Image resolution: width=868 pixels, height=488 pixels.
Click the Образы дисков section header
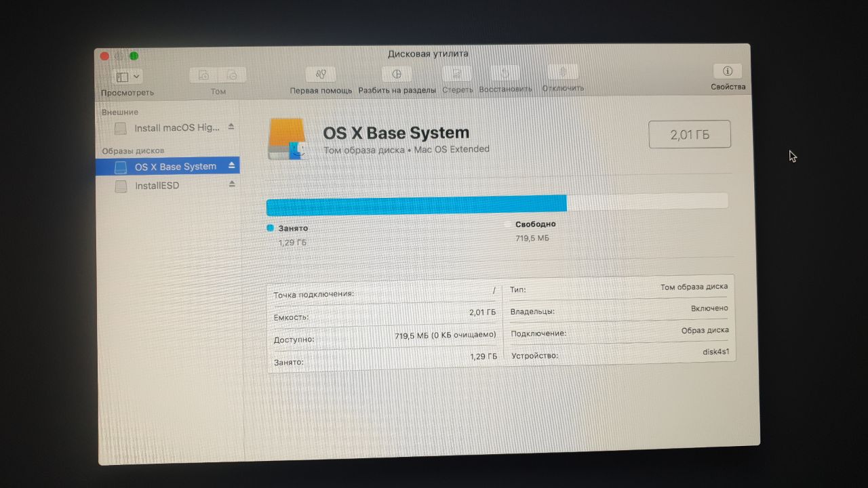[133, 150]
